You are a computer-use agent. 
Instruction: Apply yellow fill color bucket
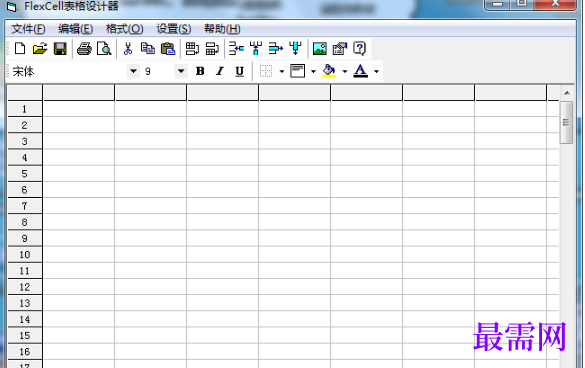329,71
